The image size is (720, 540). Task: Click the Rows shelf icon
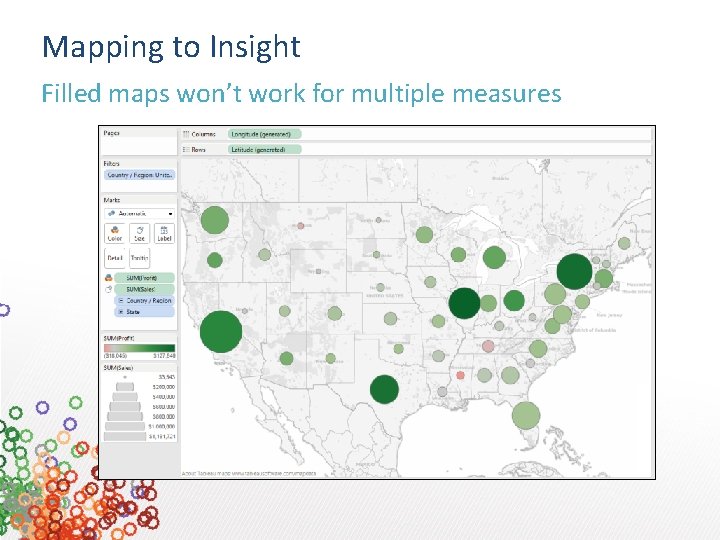[x=186, y=149]
